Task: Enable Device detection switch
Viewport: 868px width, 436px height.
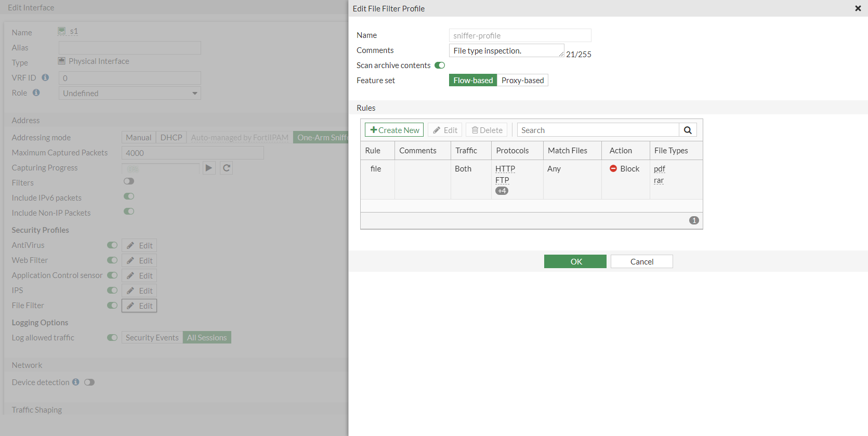Action: pos(89,382)
